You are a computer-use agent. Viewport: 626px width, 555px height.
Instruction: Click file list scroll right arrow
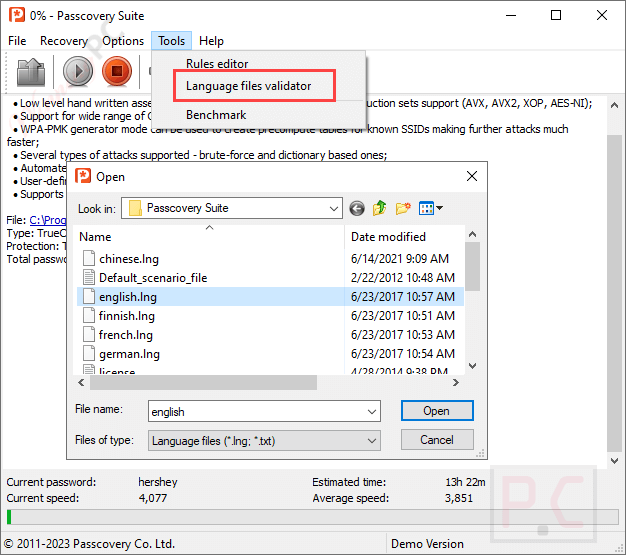tap(456, 383)
